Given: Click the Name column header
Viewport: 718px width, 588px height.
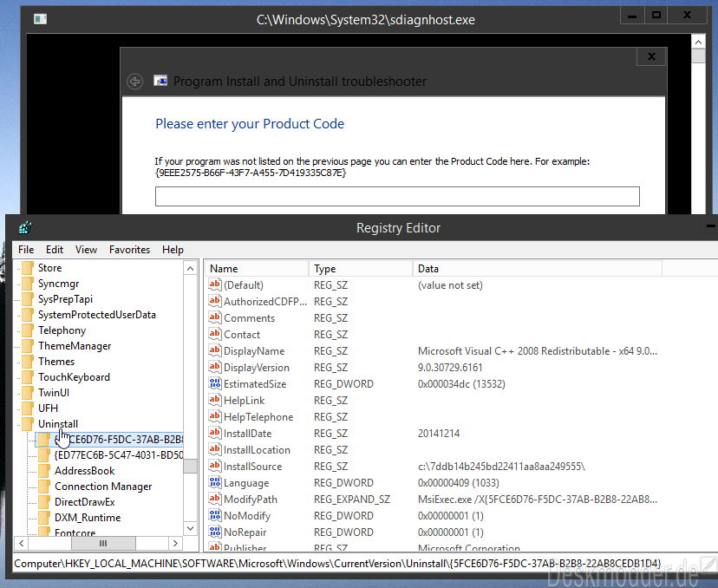Looking at the screenshot, I should coord(258,269).
